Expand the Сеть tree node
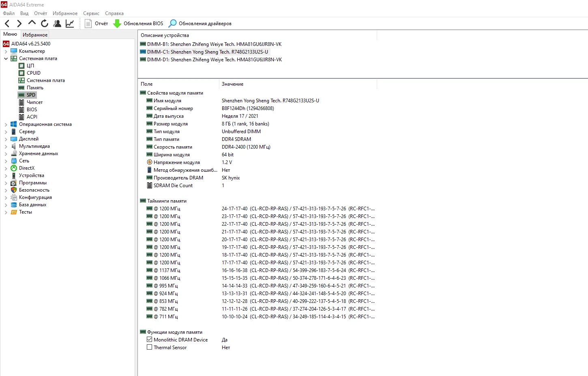 6,161
